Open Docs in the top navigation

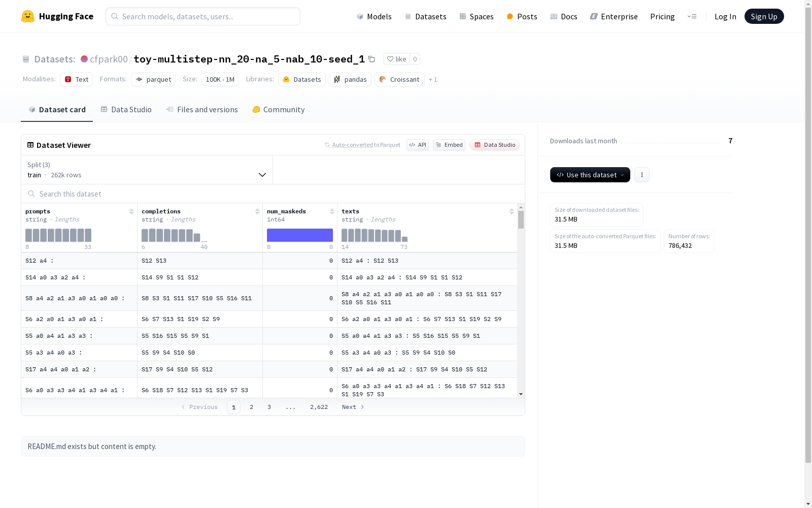563,16
